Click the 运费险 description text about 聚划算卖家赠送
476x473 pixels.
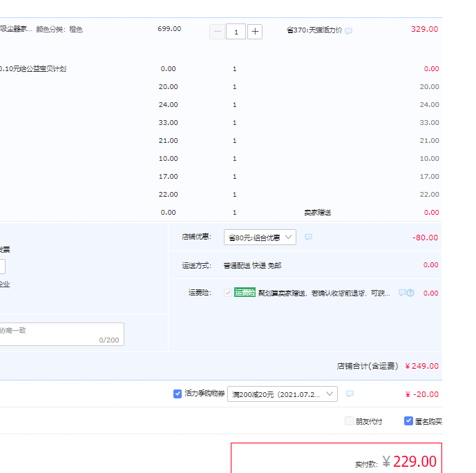(324, 293)
